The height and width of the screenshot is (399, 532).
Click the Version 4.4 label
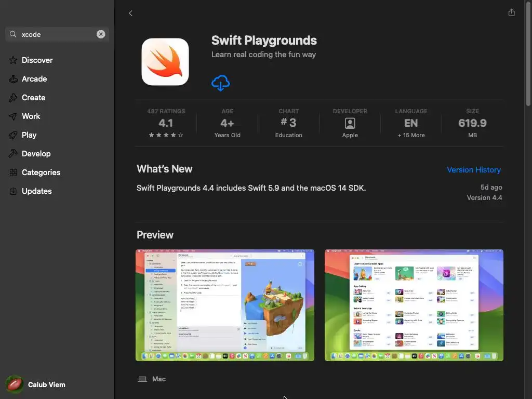pos(484,197)
